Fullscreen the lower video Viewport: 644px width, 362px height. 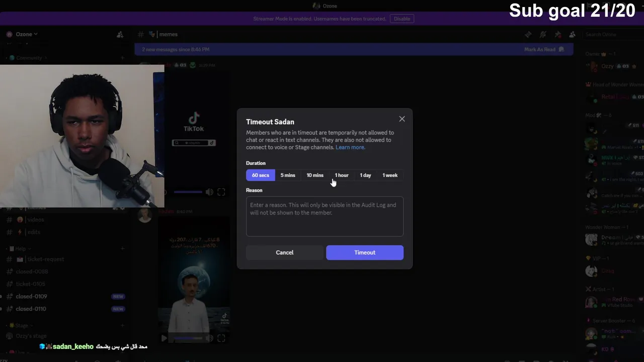(x=221, y=338)
